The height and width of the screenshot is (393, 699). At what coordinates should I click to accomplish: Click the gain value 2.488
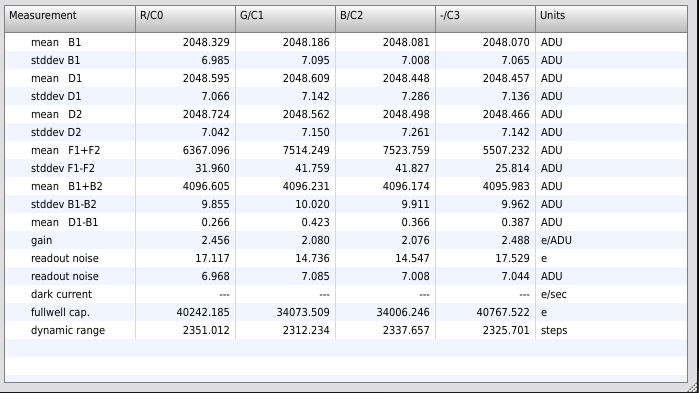click(515, 241)
